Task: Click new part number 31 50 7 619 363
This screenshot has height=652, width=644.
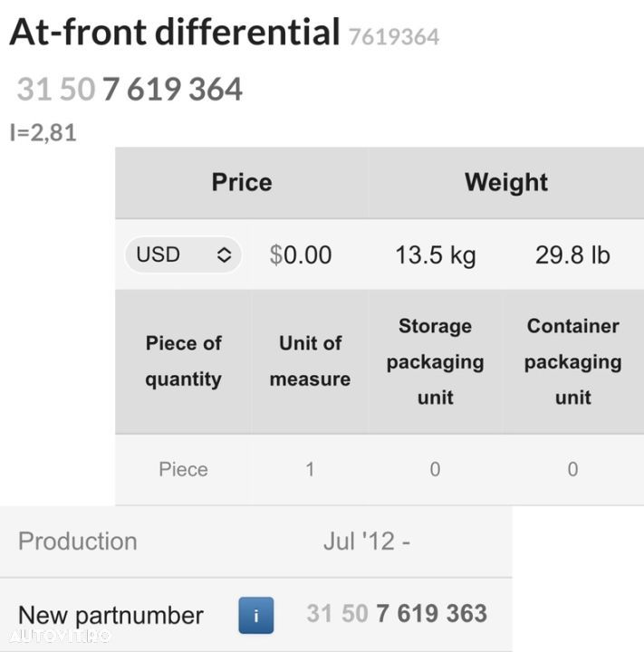Action: pyautogui.click(x=397, y=614)
